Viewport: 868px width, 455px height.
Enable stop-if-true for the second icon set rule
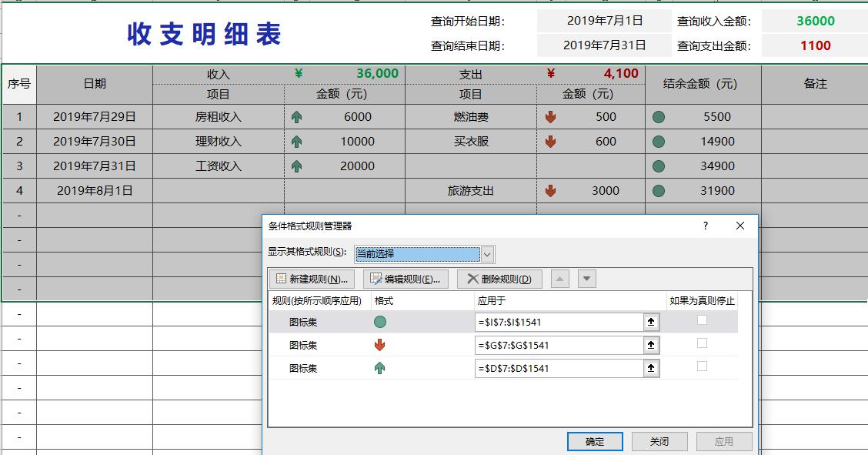[x=701, y=345]
